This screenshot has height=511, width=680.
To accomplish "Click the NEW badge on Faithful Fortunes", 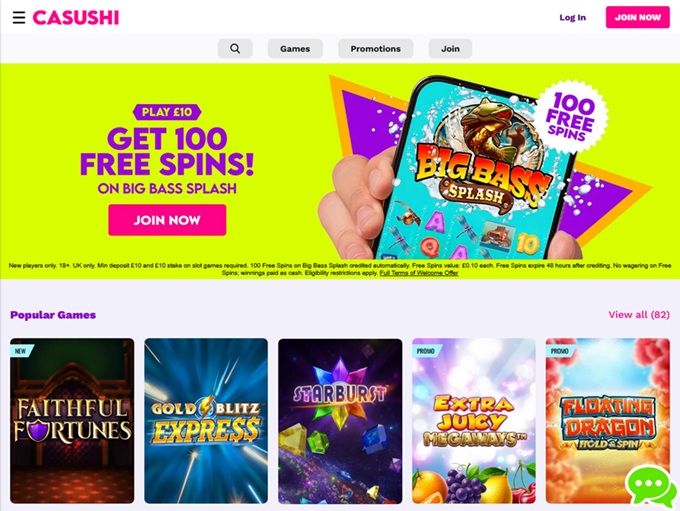I will (22, 350).
